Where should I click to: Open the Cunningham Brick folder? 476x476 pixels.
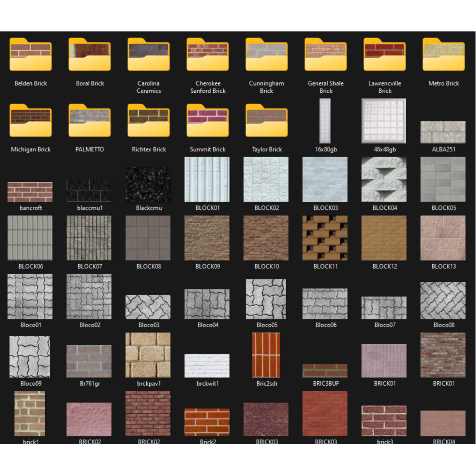tap(267, 55)
